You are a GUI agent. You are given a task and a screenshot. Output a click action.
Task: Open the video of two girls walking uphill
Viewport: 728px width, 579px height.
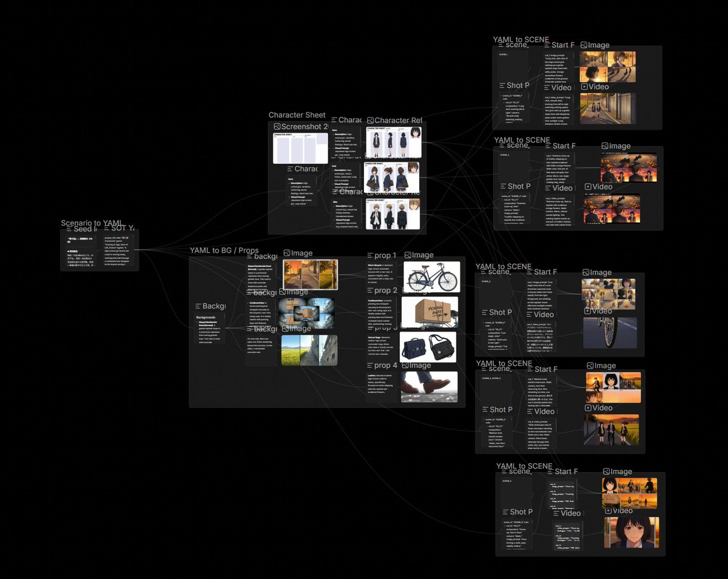pos(608,108)
